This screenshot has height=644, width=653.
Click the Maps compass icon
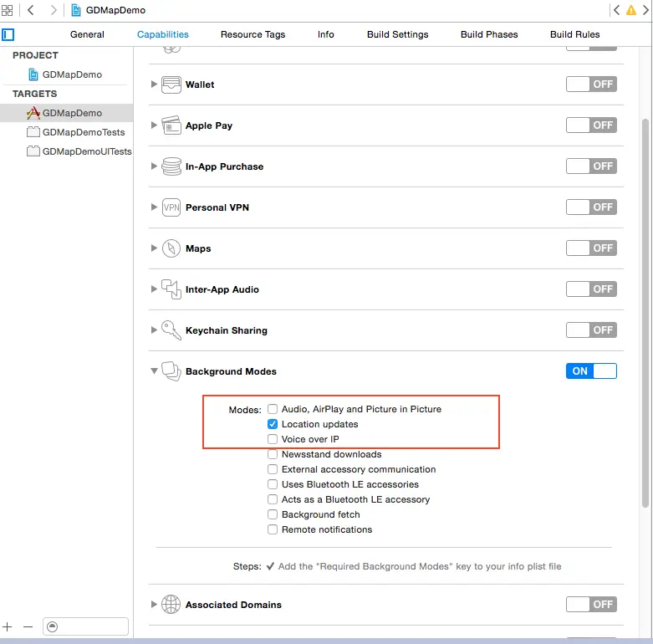click(x=171, y=248)
